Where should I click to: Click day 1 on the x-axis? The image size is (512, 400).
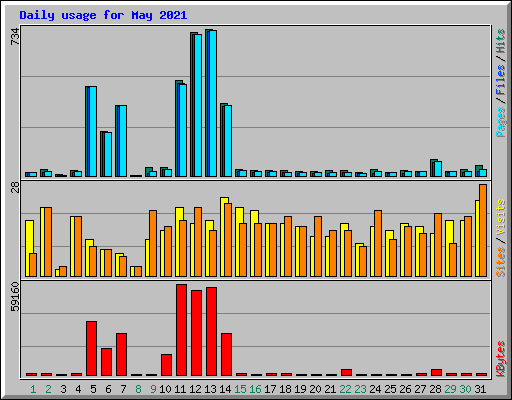point(33,389)
